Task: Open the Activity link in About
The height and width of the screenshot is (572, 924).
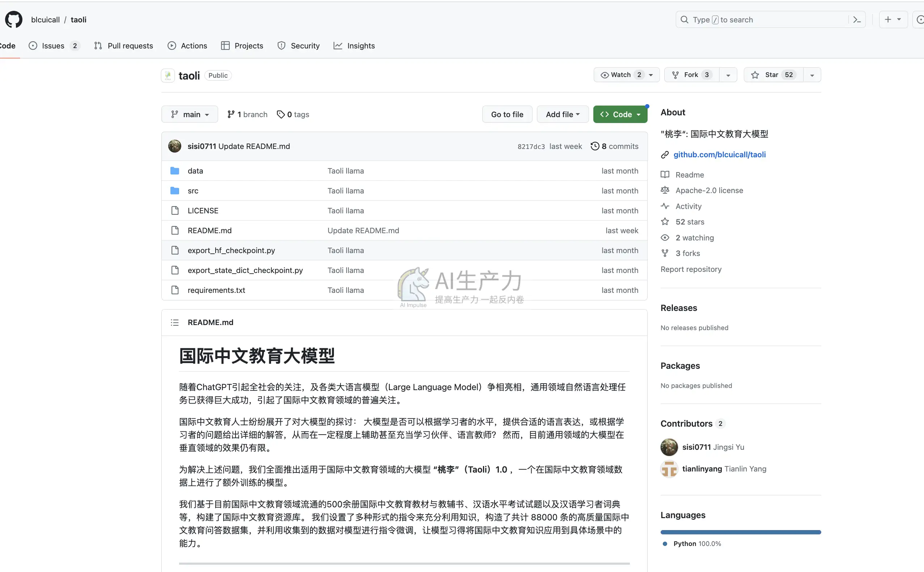Action: point(681,206)
